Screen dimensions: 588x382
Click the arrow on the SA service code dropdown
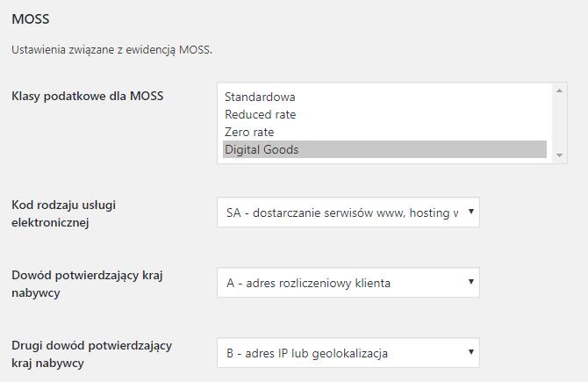[x=471, y=212]
